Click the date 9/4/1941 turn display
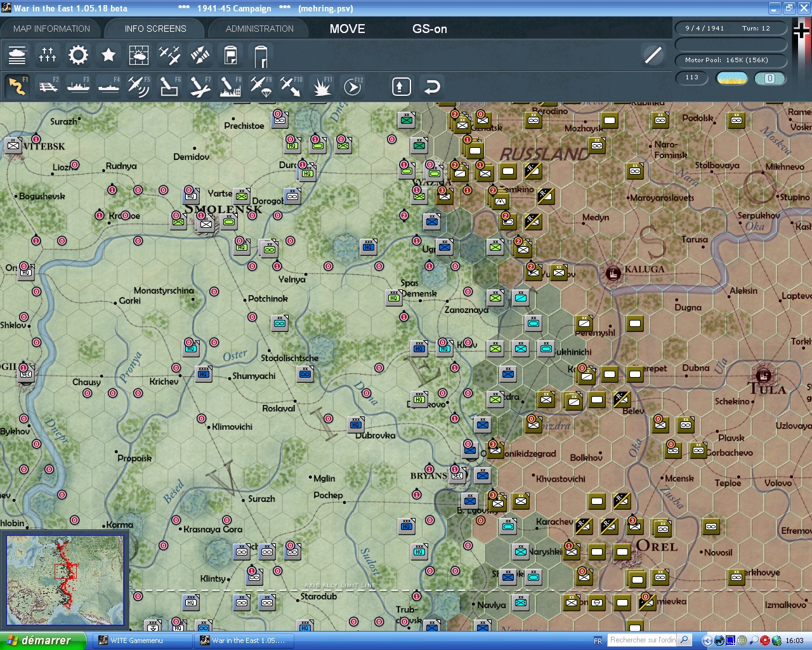Screen dimensions: 812x650 point(731,28)
